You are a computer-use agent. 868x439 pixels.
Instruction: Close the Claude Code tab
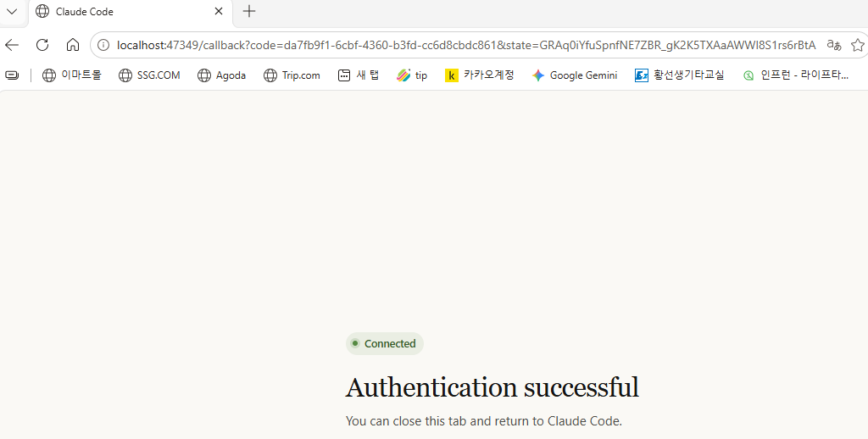coord(219,11)
